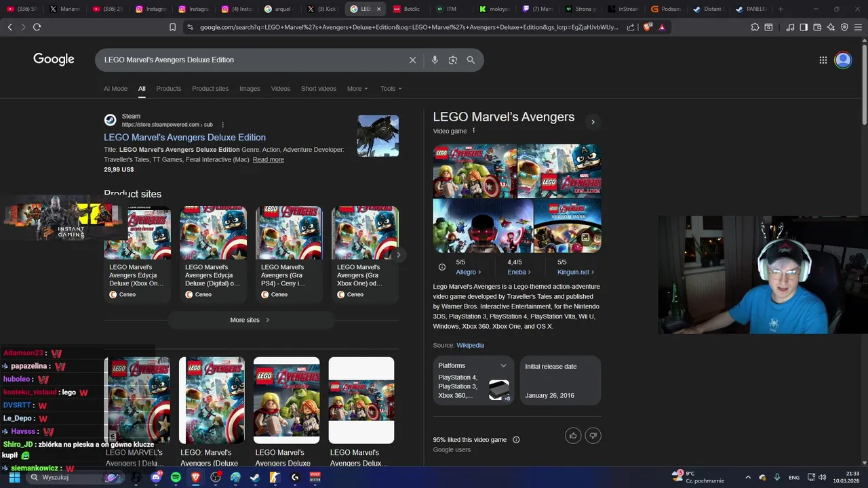Expand the Tools dropdown
868x488 pixels.
point(391,89)
